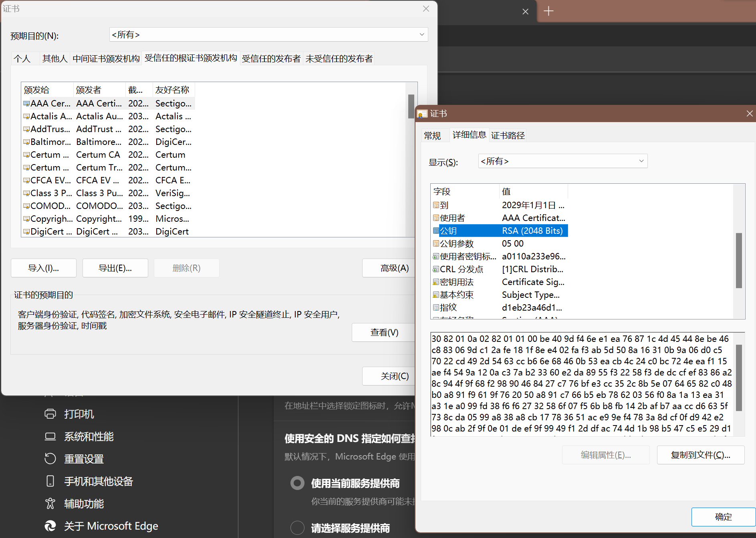Switch to the 其他人 tab

(55, 59)
